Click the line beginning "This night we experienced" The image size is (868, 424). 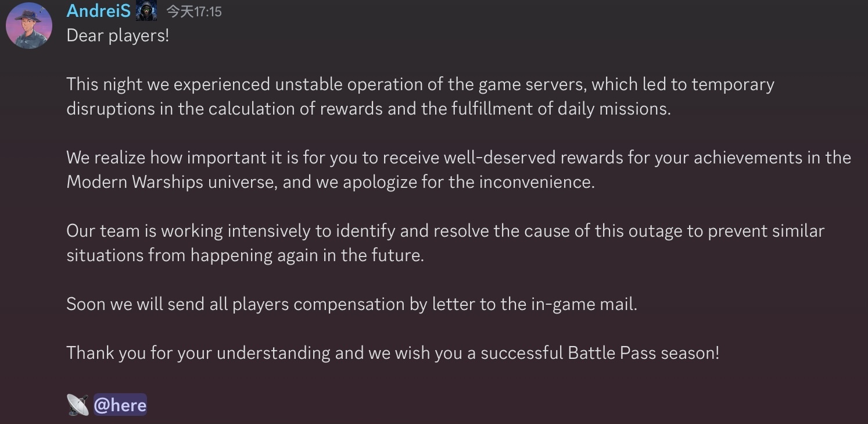click(x=420, y=84)
